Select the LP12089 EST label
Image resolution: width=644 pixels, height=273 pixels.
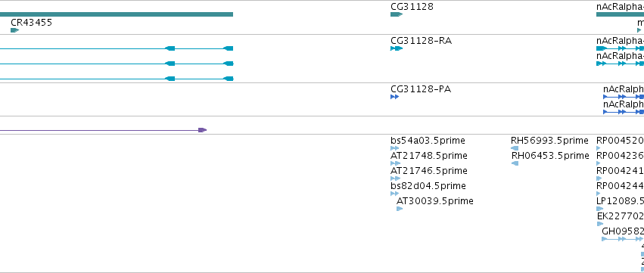coord(621,200)
